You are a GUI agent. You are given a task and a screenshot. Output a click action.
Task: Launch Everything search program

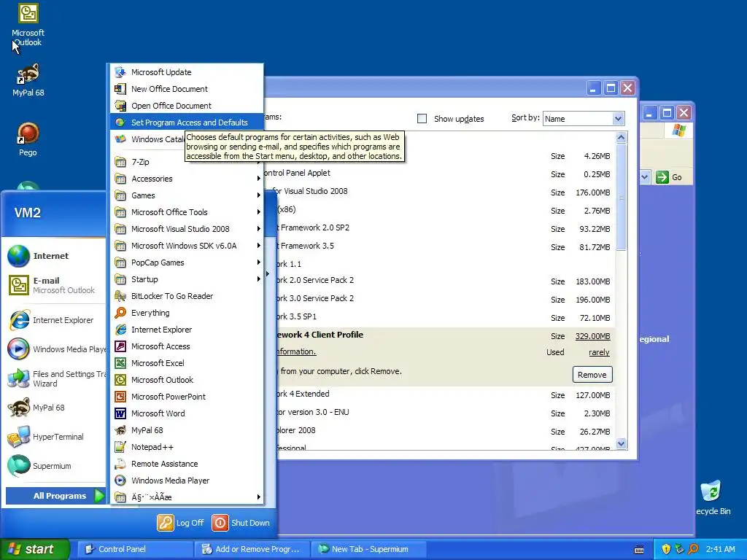pyautogui.click(x=186, y=313)
